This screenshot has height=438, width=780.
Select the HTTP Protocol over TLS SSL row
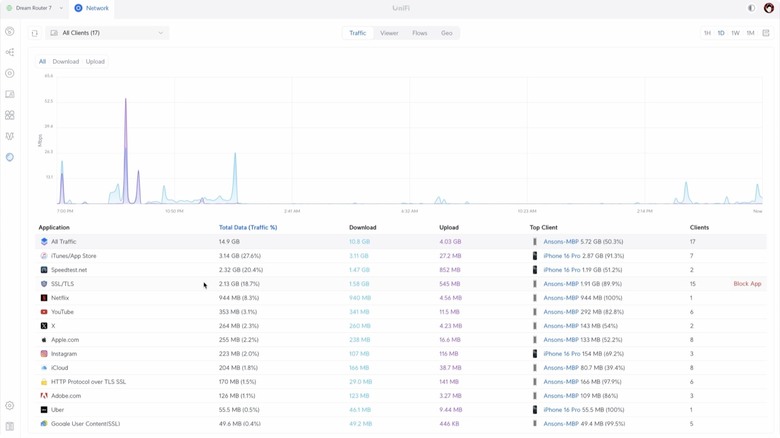pos(400,382)
